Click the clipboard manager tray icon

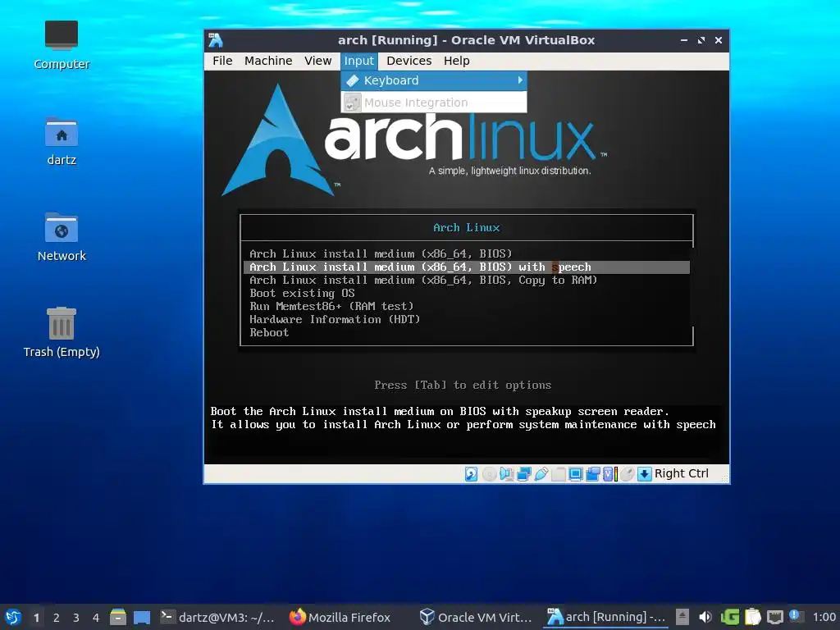click(753, 617)
